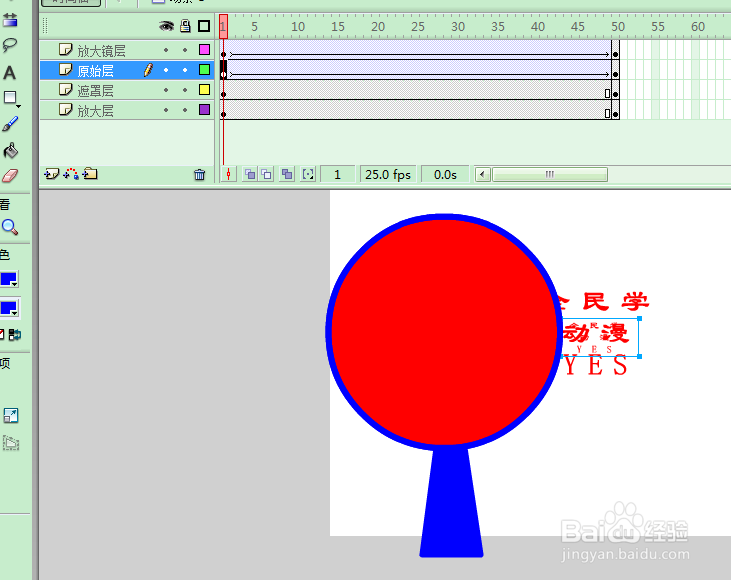Click the add motion guide icon
Viewport: 731px width, 580px height.
pos(71,174)
